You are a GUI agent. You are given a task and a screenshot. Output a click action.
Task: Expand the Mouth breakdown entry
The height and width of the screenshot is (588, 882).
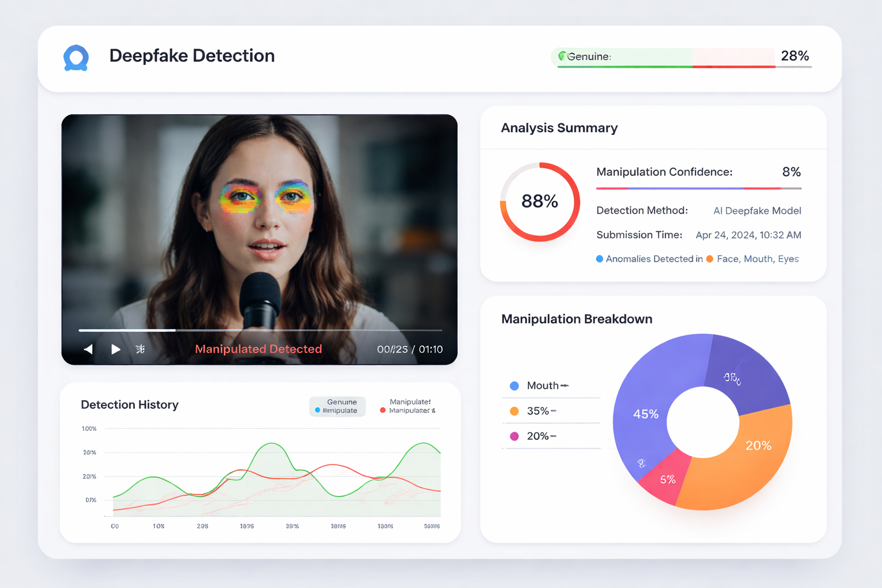[551, 385]
